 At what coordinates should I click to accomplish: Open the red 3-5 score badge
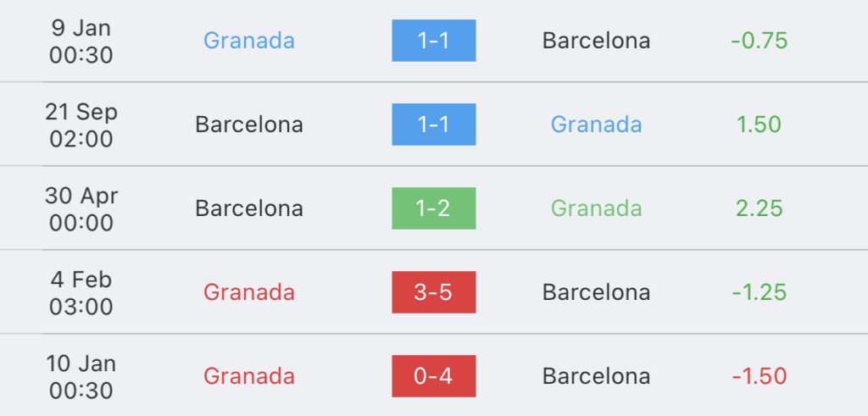[433, 292]
